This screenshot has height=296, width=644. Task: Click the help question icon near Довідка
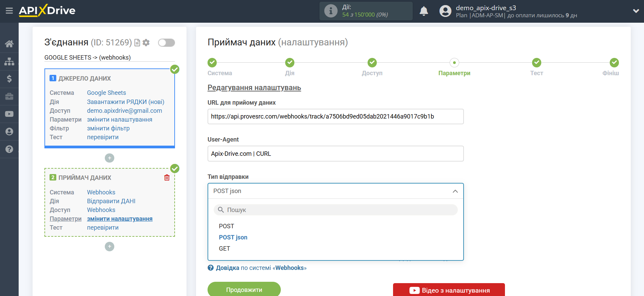coord(211,268)
